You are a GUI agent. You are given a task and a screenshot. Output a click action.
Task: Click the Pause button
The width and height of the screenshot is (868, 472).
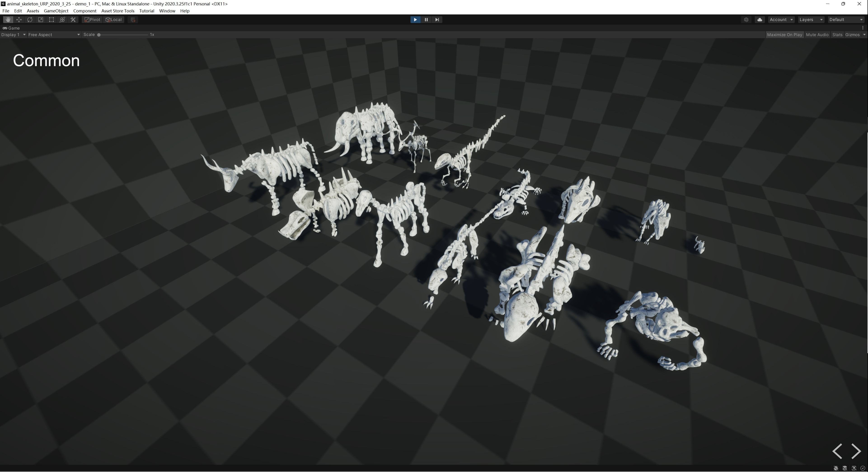(x=426, y=20)
